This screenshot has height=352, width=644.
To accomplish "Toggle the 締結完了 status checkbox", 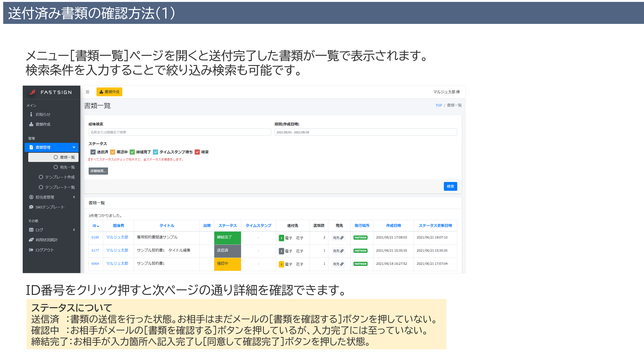I will (x=132, y=152).
